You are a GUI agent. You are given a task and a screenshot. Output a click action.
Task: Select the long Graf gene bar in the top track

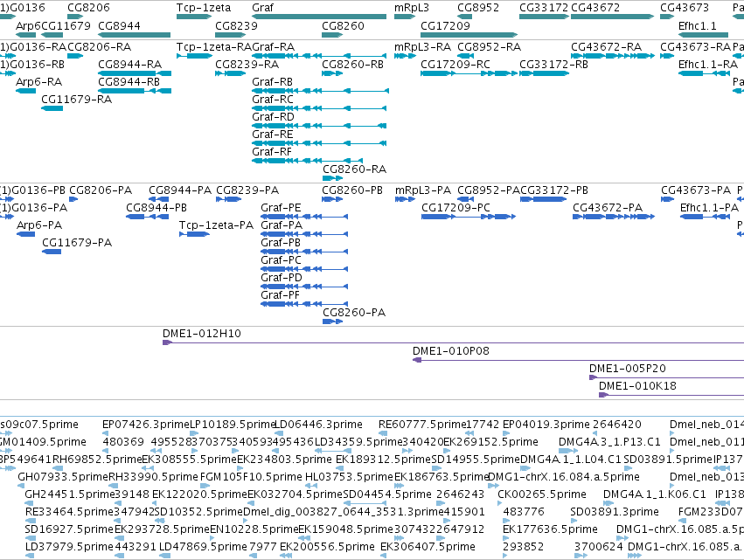(x=319, y=17)
